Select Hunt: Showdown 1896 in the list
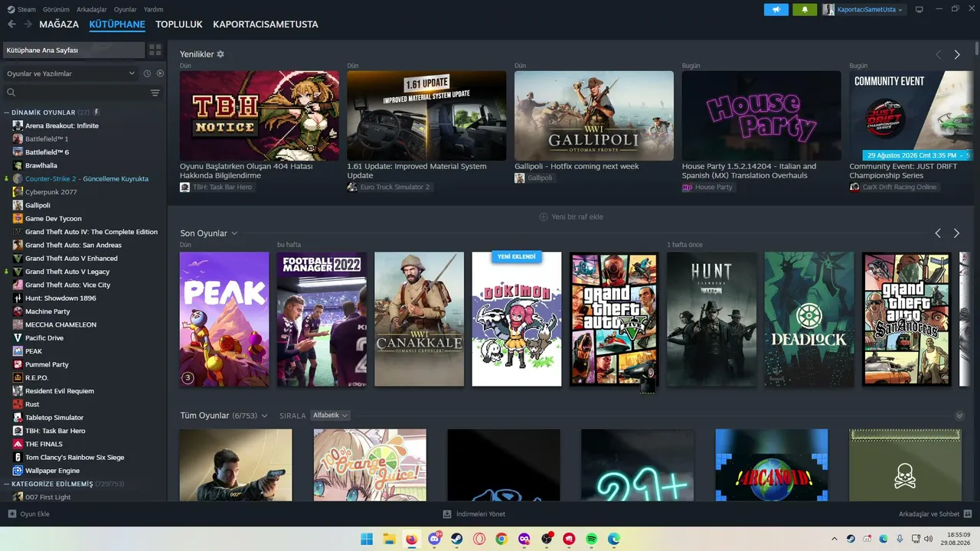 click(x=60, y=298)
